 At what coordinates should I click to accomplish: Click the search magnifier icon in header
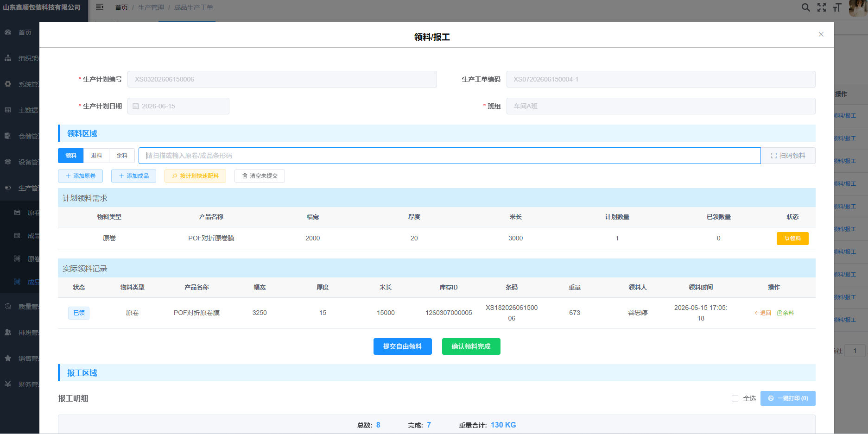tap(806, 7)
